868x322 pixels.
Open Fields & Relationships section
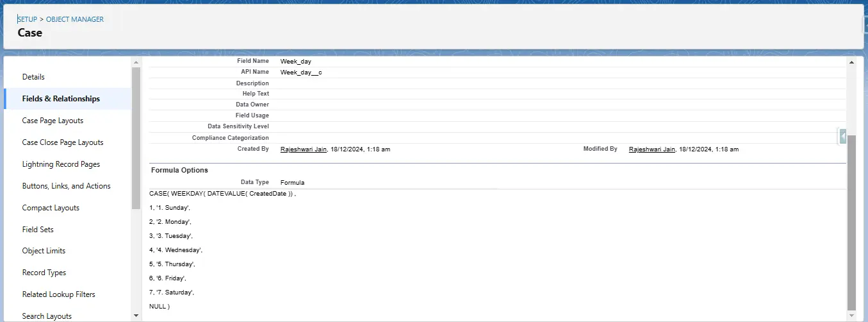pos(61,99)
